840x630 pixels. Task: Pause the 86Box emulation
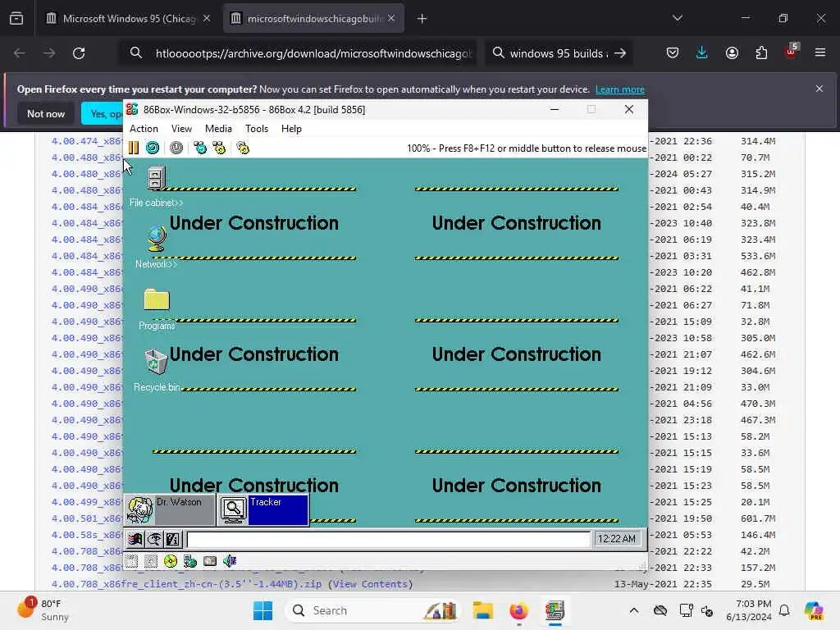pyautogui.click(x=134, y=148)
